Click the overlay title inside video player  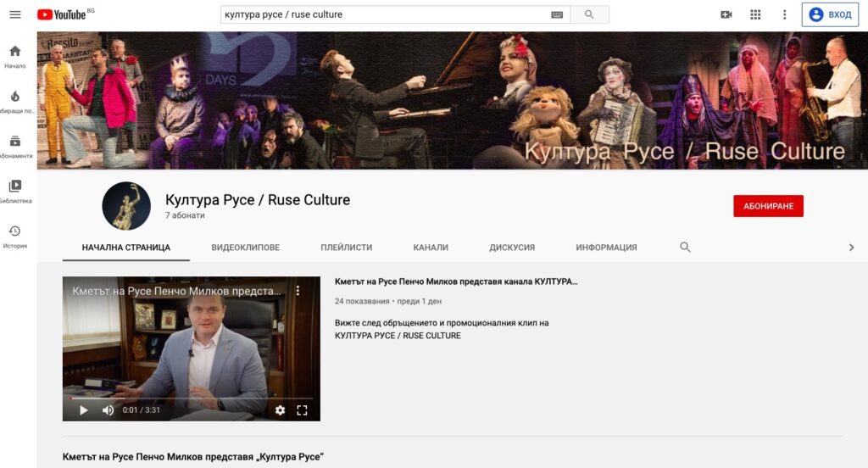pos(176,291)
